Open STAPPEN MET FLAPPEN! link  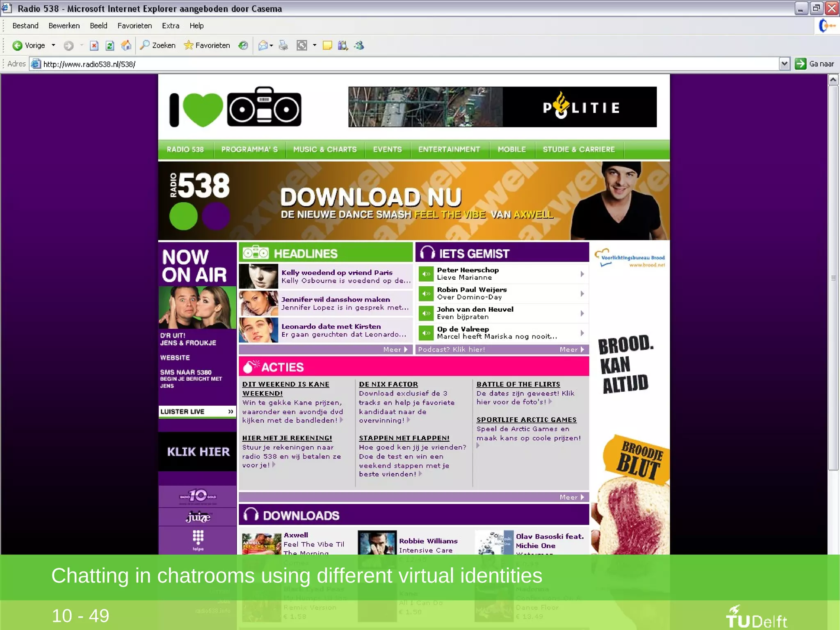click(x=404, y=438)
